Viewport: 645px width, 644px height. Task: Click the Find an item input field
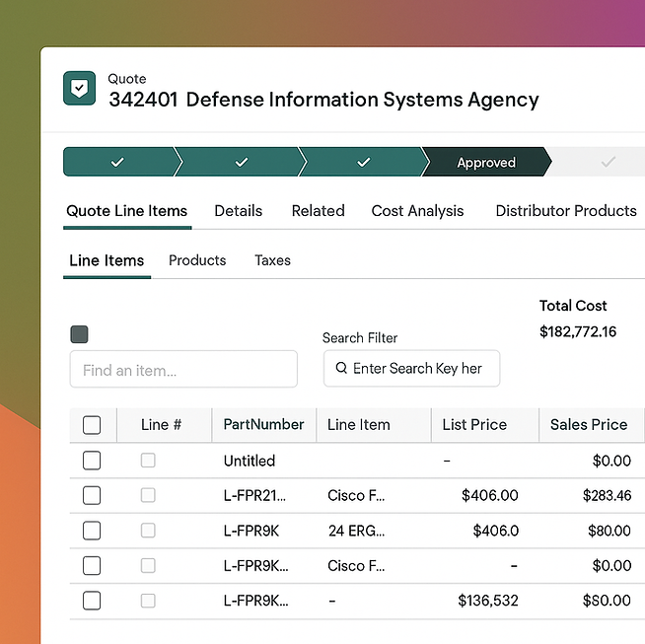[x=183, y=369]
